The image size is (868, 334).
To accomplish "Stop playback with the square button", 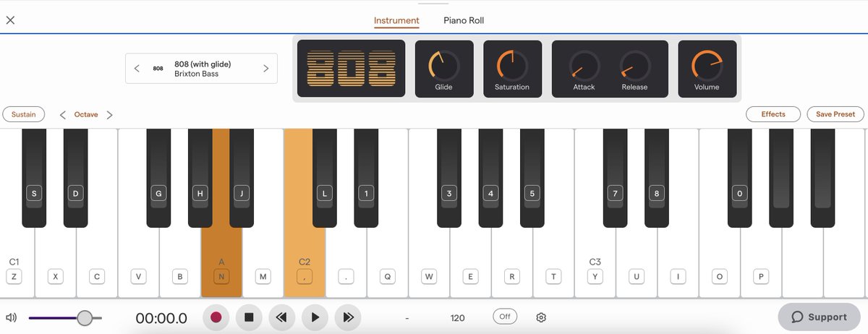I will click(249, 317).
